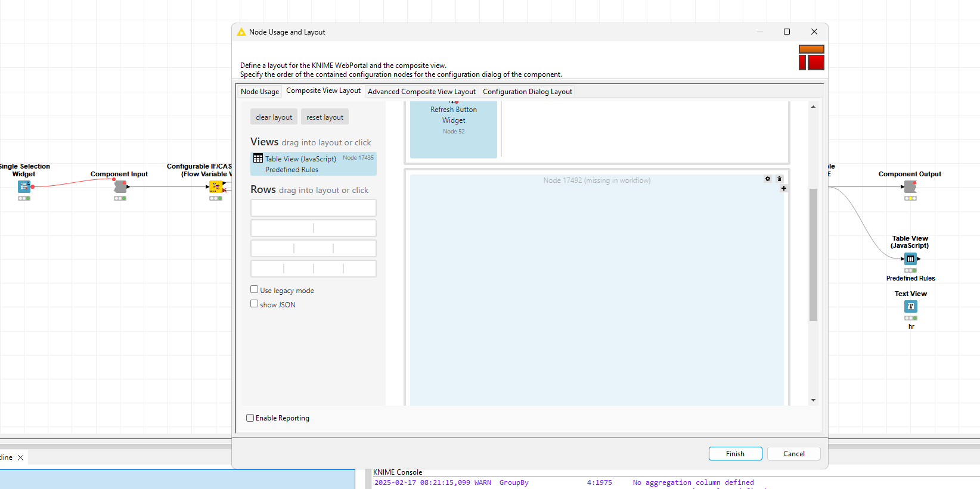
Task: Select the Text View node icon
Action: (x=911, y=306)
